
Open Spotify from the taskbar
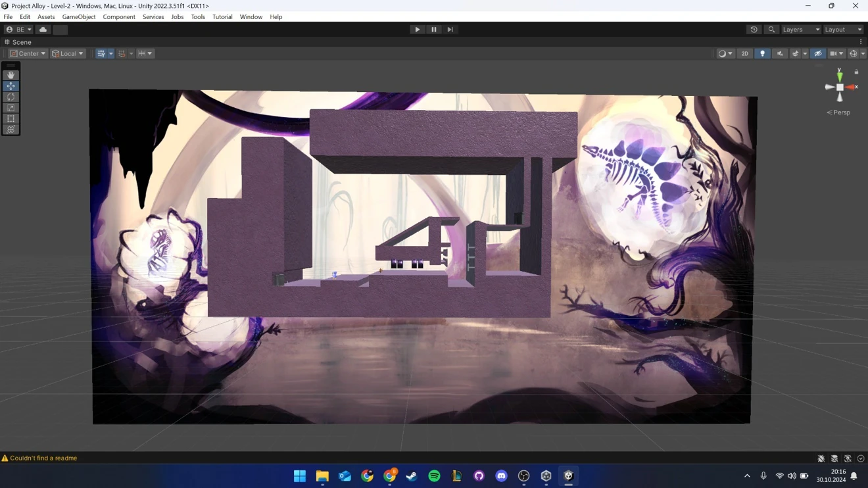pyautogui.click(x=434, y=476)
